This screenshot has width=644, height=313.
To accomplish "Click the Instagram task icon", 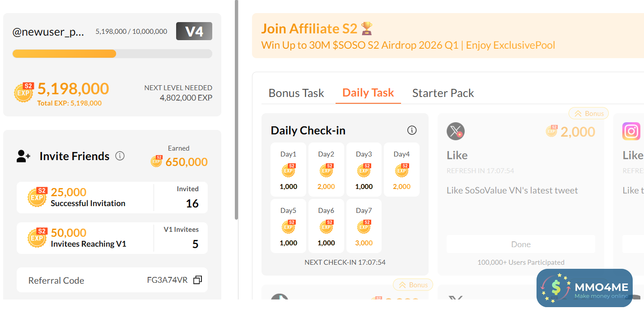I will 631,132.
